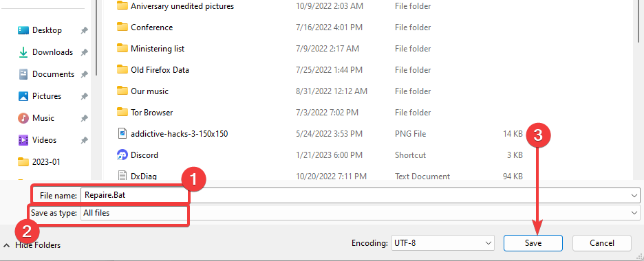Unpin Desktop using its pin icon

coord(84,30)
